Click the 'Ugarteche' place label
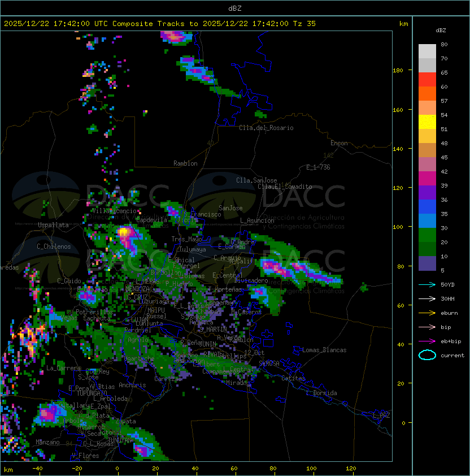Viewport: 470px width, 476px height. (139, 359)
